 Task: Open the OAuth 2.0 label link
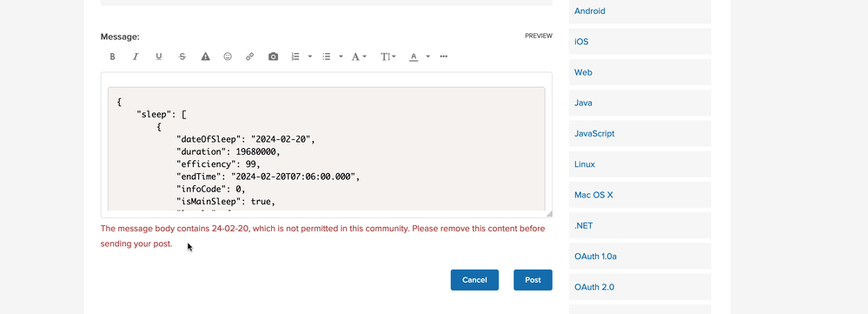pos(594,287)
